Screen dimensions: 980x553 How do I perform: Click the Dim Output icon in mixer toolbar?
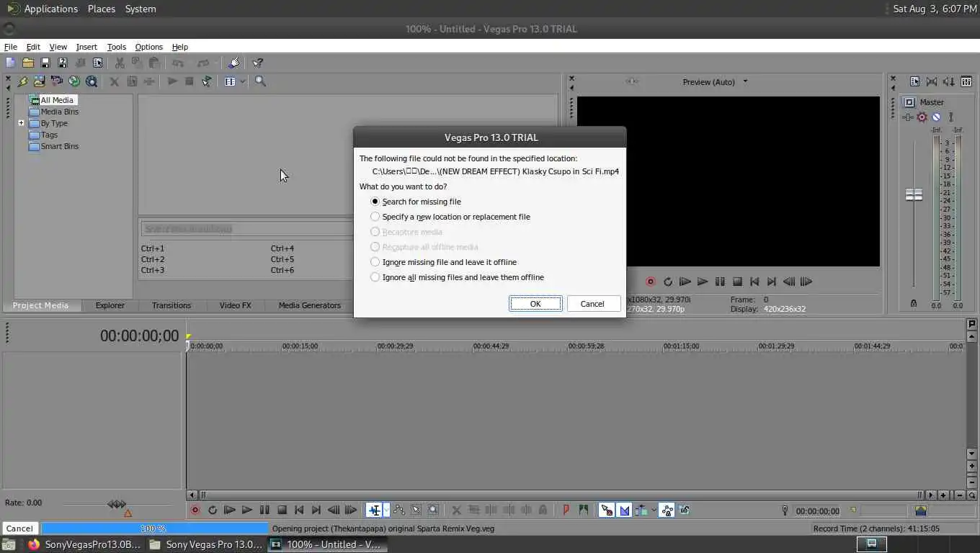[x=949, y=81]
